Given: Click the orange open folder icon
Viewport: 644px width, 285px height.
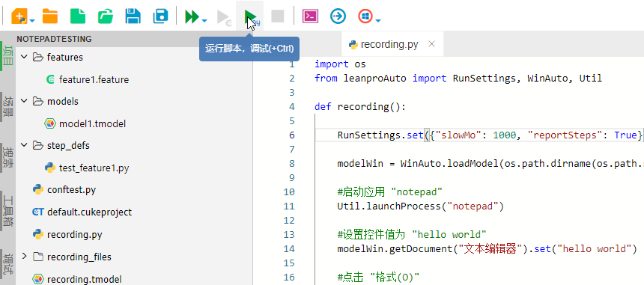Looking at the screenshot, I should point(50,16).
